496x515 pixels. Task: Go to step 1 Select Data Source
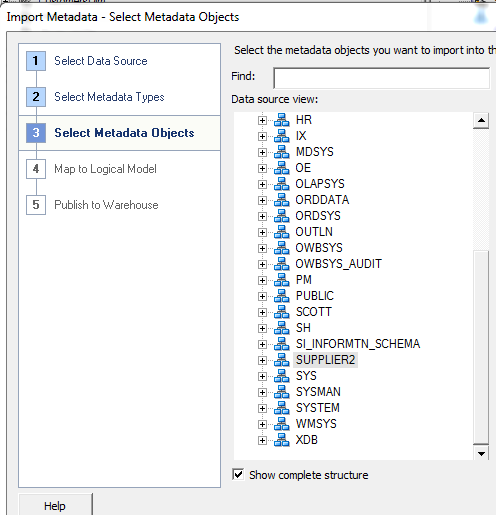click(x=101, y=61)
